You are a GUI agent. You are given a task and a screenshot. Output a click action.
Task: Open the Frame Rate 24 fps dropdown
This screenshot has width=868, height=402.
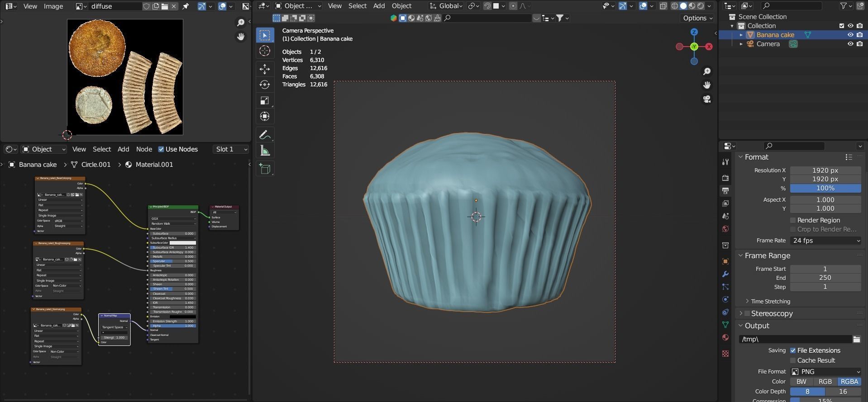click(825, 241)
